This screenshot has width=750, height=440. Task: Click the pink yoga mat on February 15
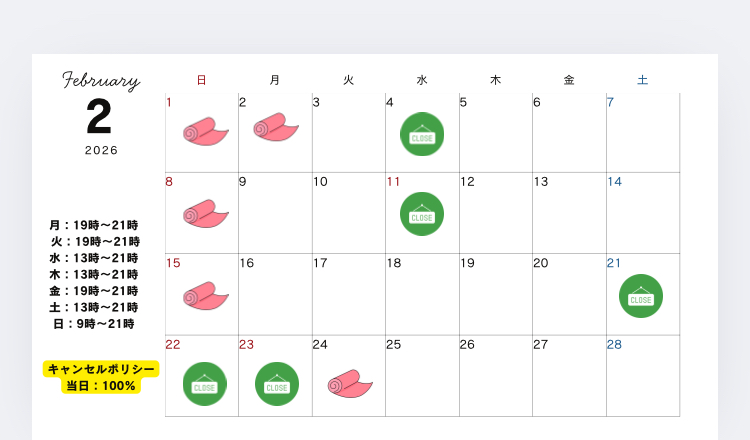pyautogui.click(x=205, y=295)
